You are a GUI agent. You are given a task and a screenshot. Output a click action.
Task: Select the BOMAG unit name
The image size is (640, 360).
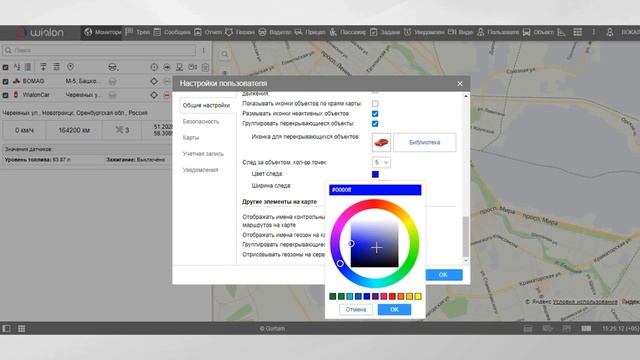click(33, 81)
